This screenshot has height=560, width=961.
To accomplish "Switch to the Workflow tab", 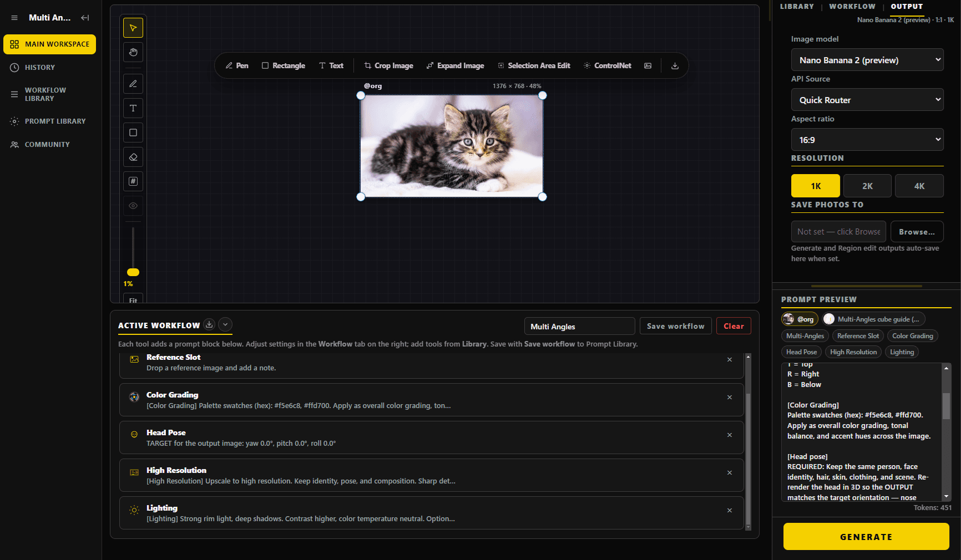I will pos(852,7).
